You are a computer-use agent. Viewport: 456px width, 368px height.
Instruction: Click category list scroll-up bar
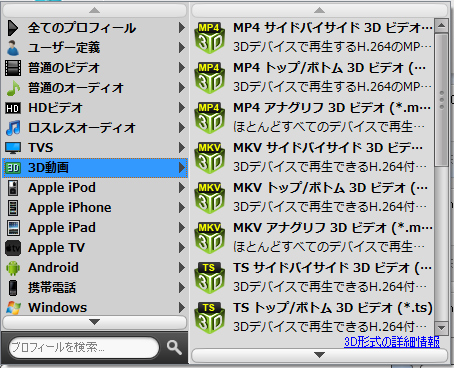coord(95,11)
